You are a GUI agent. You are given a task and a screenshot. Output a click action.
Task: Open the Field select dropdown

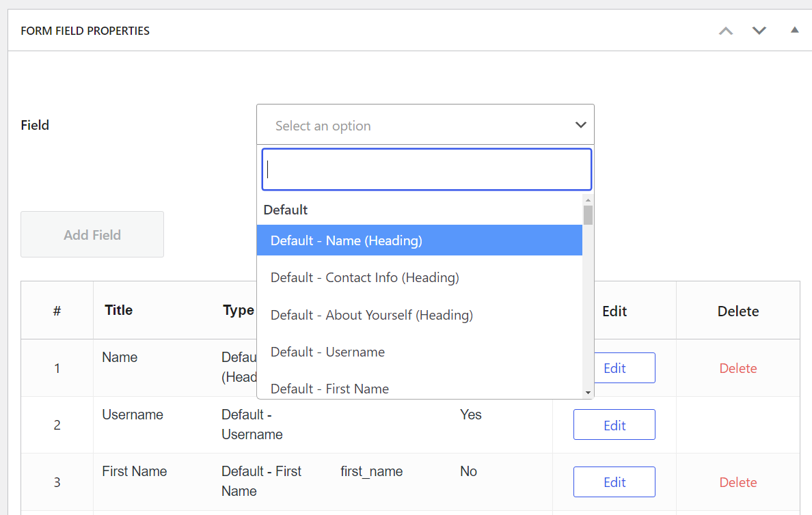pos(425,125)
